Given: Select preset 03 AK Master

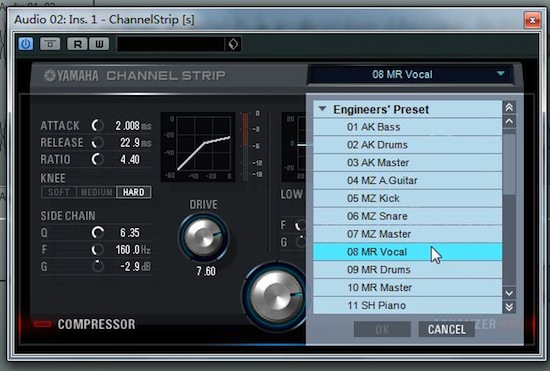Looking at the screenshot, I should pyautogui.click(x=407, y=163).
